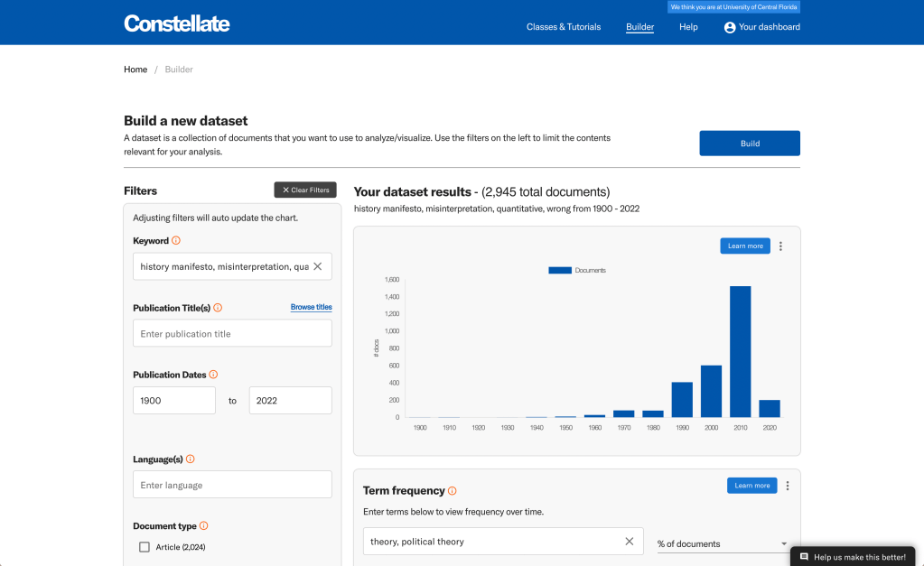Click the tallest 2010 bar in chart
Viewport: 924px width, 566px height.
(740, 351)
